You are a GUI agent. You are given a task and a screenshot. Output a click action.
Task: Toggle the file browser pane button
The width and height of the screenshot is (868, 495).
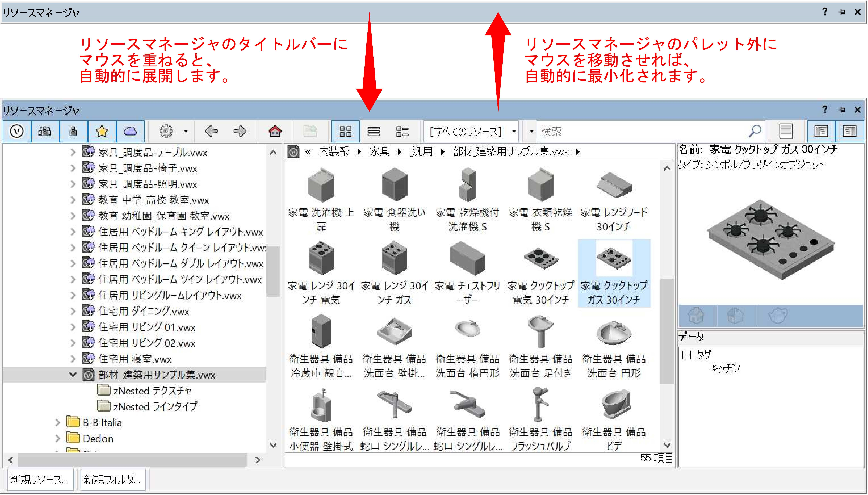[x=821, y=131]
